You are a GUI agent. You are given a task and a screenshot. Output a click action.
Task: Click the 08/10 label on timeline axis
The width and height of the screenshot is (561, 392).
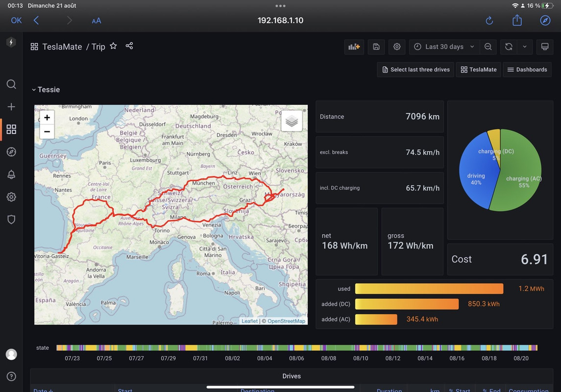click(x=361, y=358)
